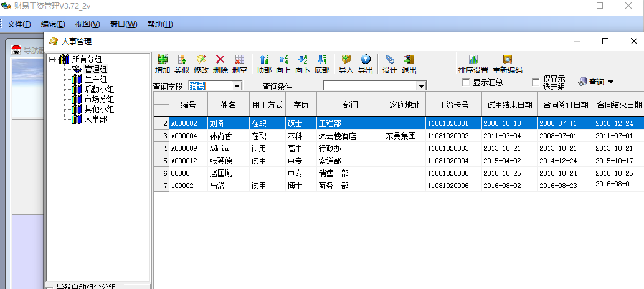Click the 修改 (Modify) toolbar icon
This screenshot has width=644, height=289.
[201, 60]
